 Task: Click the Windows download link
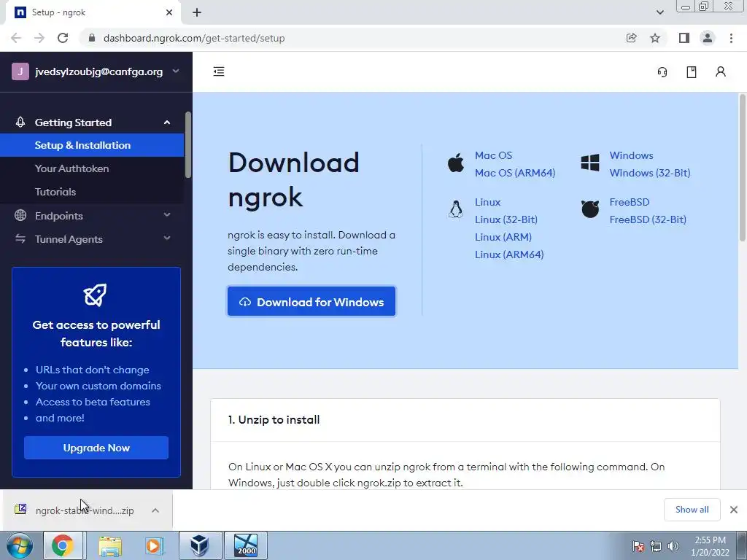pos(631,156)
